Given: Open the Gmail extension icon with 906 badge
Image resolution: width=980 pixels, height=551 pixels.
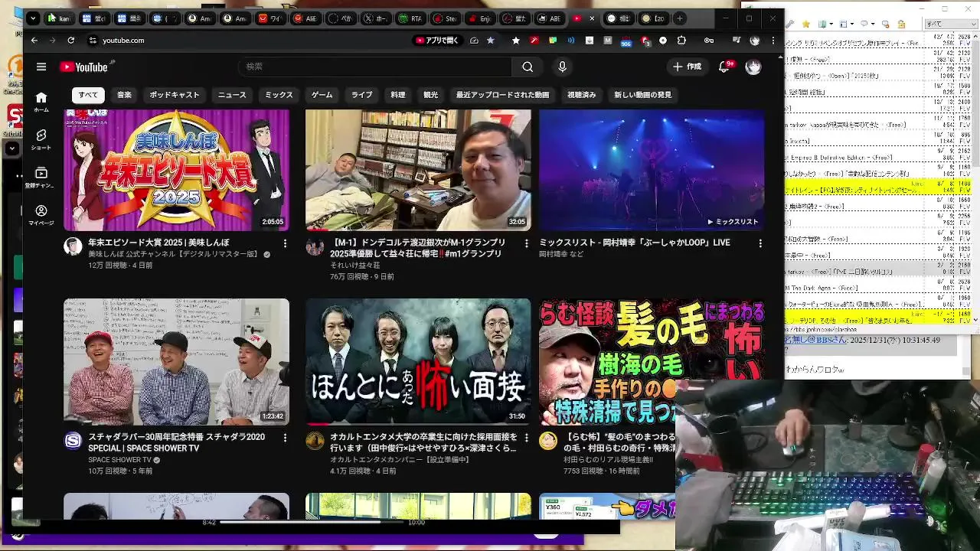Looking at the screenshot, I should (x=626, y=41).
